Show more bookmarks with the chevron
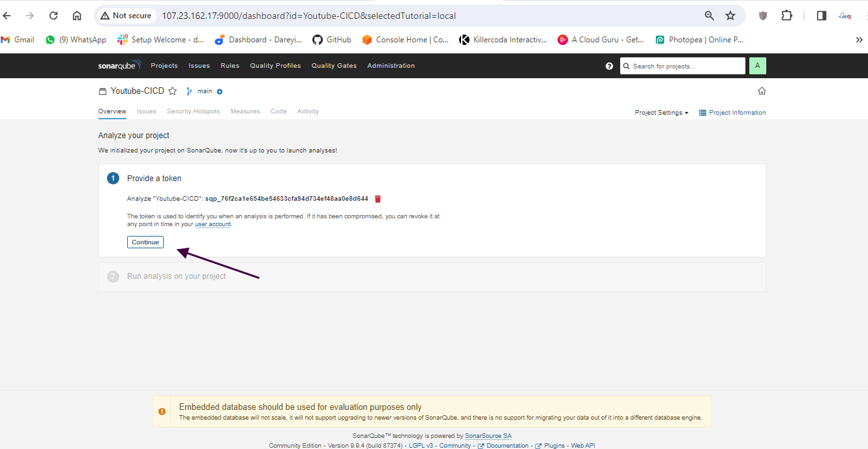 [859, 40]
